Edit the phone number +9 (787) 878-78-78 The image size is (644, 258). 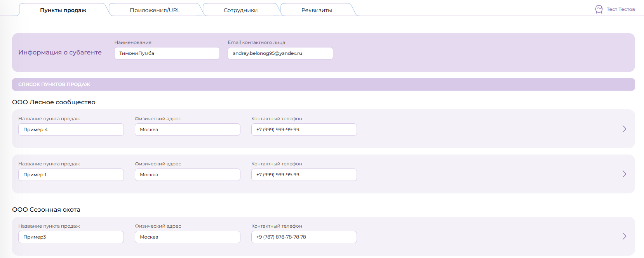point(304,237)
